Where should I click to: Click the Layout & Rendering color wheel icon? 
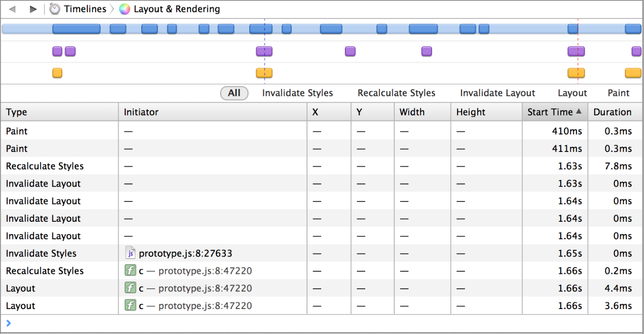[124, 9]
